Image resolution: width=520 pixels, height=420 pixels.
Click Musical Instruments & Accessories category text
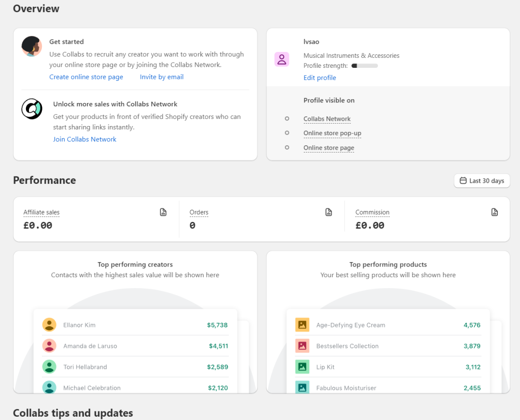[351, 56]
